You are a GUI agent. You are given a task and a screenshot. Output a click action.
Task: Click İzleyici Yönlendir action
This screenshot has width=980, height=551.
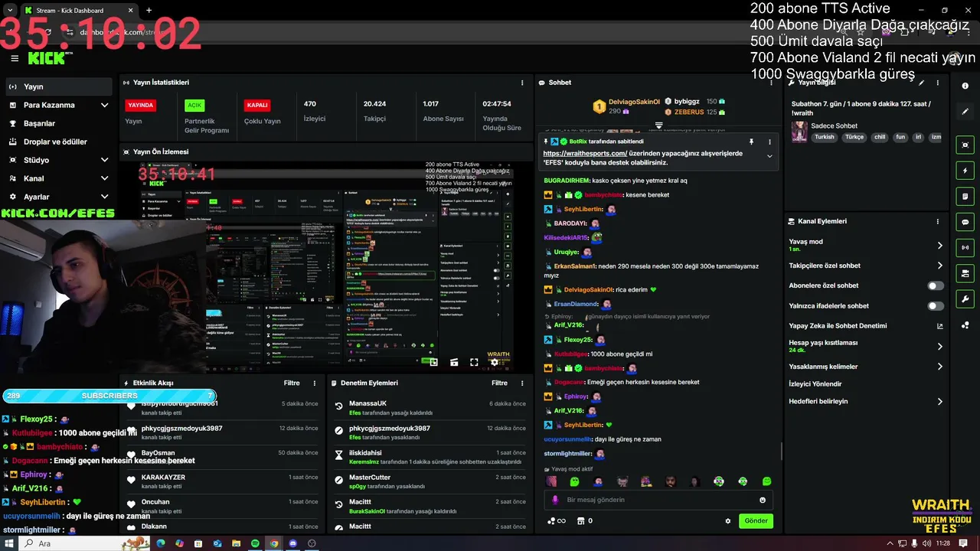click(x=815, y=384)
